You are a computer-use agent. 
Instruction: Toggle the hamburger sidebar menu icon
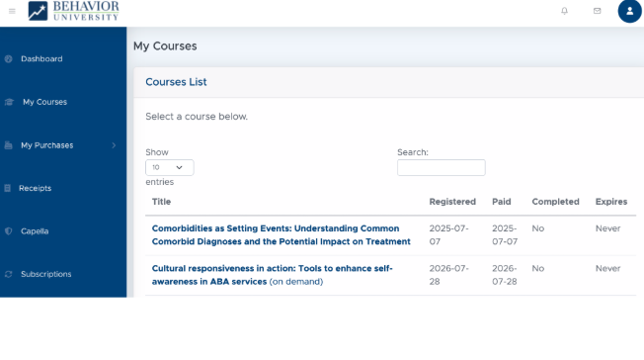tap(12, 11)
